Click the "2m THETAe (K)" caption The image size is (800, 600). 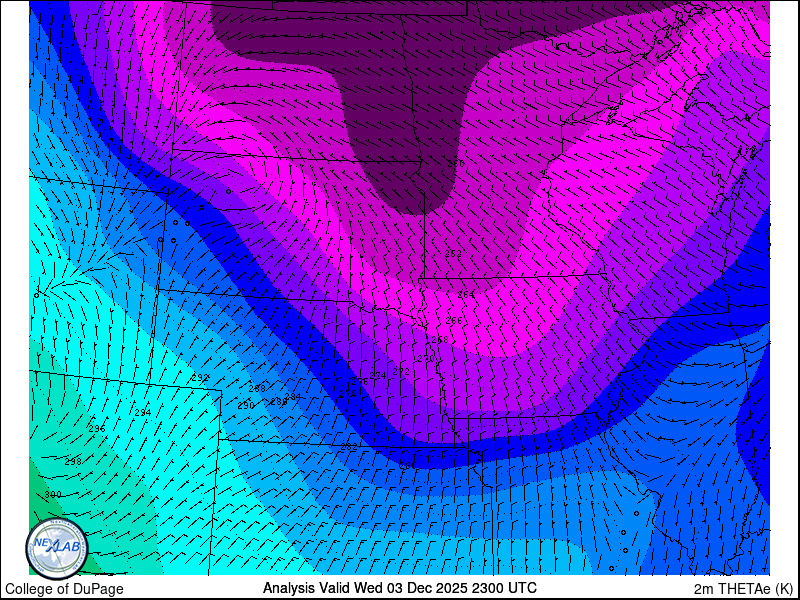tap(744, 589)
